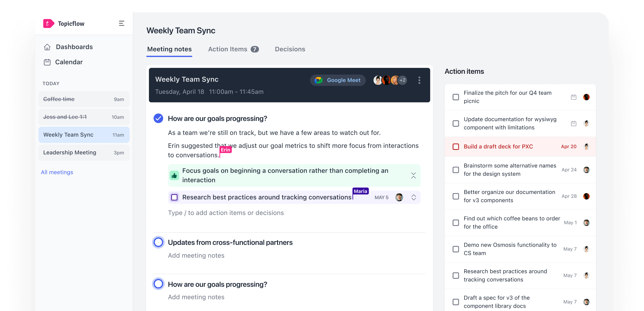Add notes under bottom goals topic
The height and width of the screenshot is (311, 644).
(x=196, y=297)
